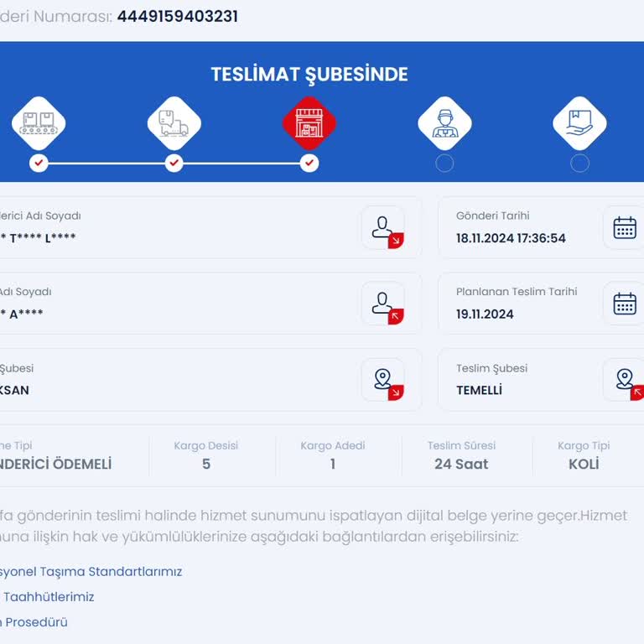Click the hand holding package delivered icon
This screenshot has height=644, width=644.
coord(579,123)
